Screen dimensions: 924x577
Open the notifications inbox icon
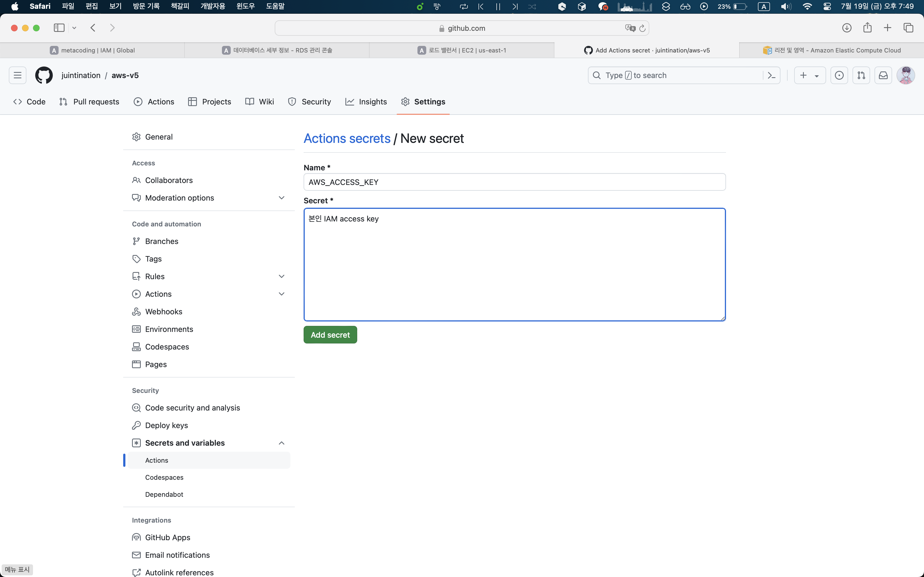coord(883,75)
